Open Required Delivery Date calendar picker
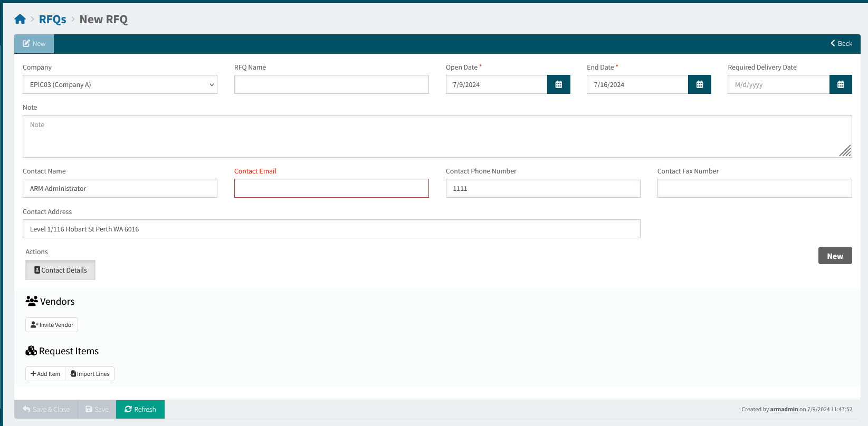The height and width of the screenshot is (426, 868). pos(840,84)
